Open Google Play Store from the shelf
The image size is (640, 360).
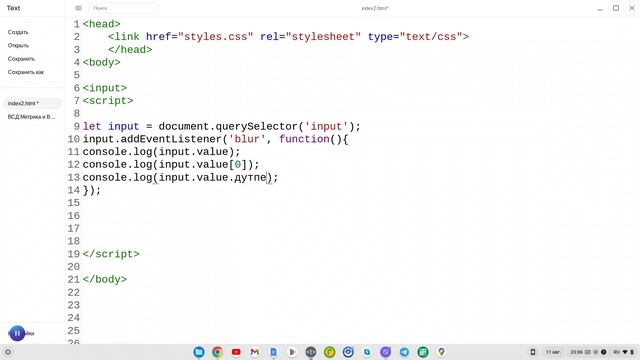(x=292, y=352)
